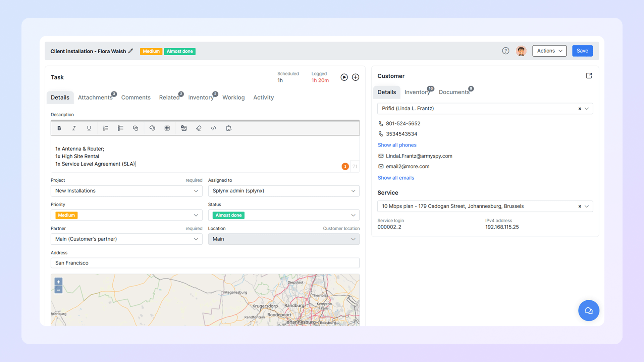Edit the task title with the pencil icon
Screen dimensions: 644x362
[131, 51]
